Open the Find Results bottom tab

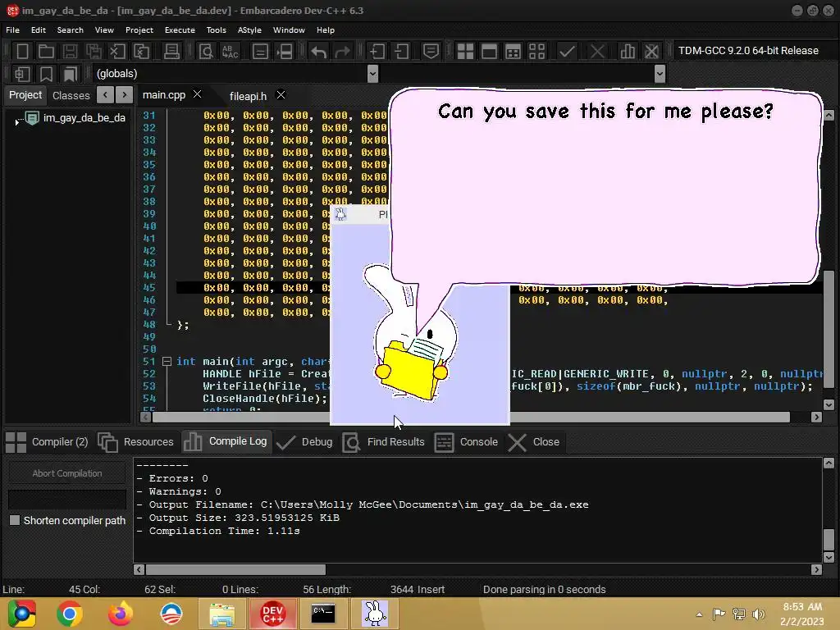coord(384,442)
